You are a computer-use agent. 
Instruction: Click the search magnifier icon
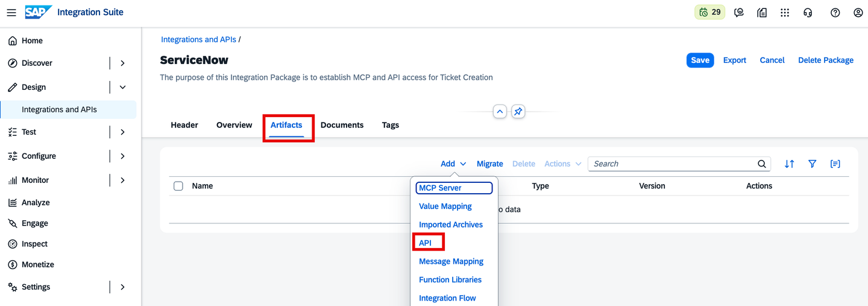[x=762, y=164]
